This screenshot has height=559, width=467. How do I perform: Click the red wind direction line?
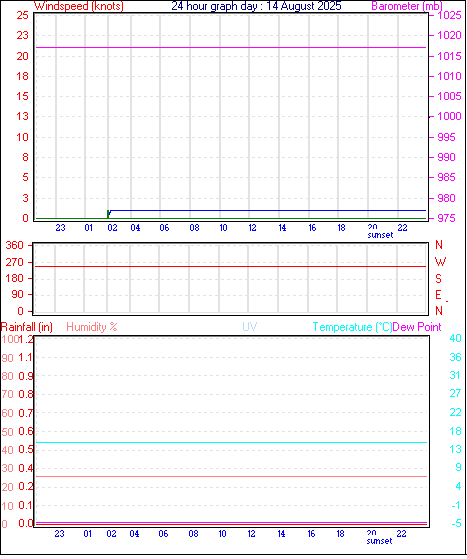click(231, 266)
